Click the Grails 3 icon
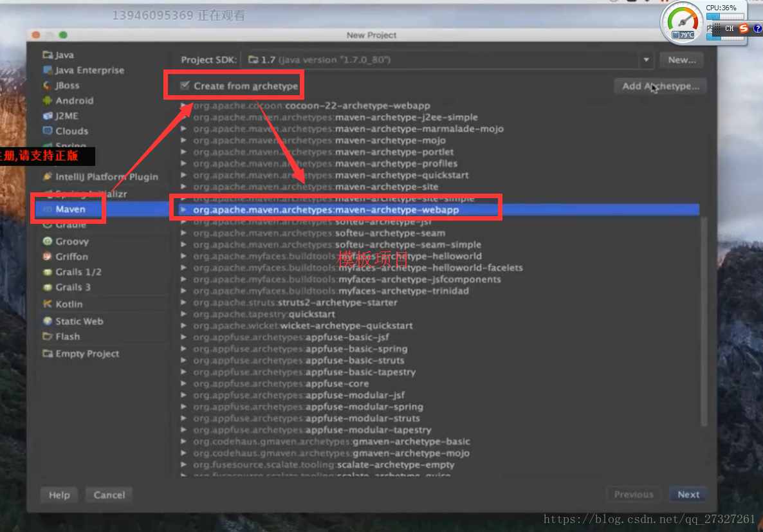The width and height of the screenshot is (763, 532). point(48,287)
